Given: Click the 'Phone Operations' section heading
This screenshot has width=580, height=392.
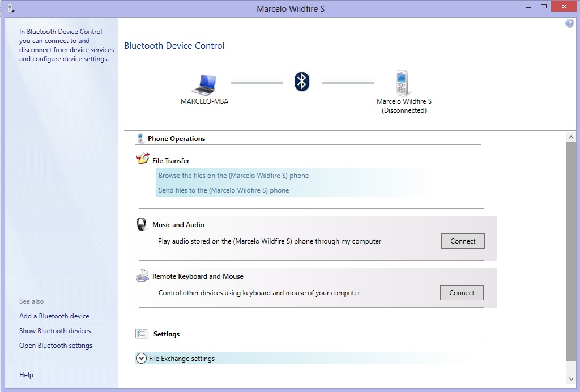Looking at the screenshot, I should pyautogui.click(x=177, y=138).
